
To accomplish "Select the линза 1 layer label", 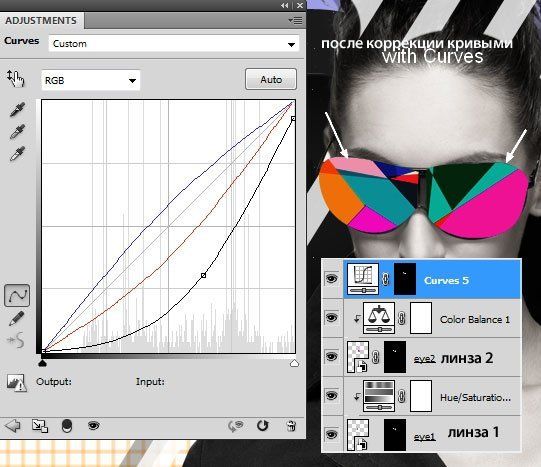I will click(x=473, y=432).
